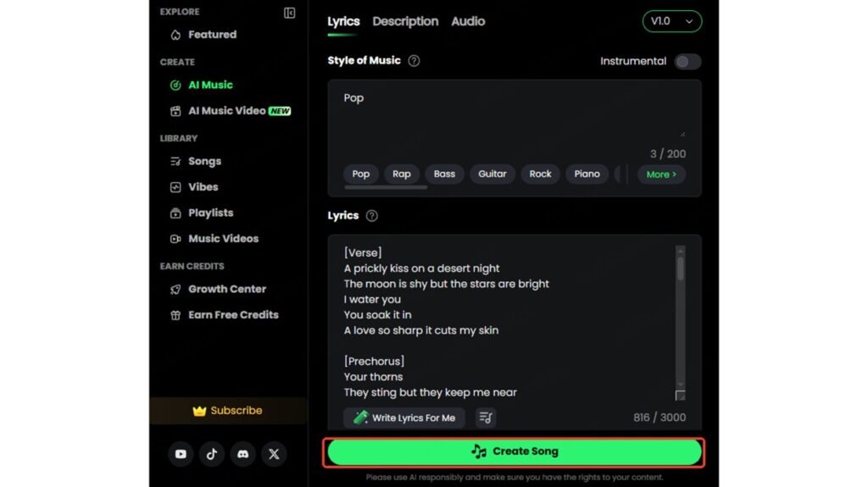Collapse the sidebar panel icon
The height and width of the screenshot is (487, 868).
click(290, 13)
